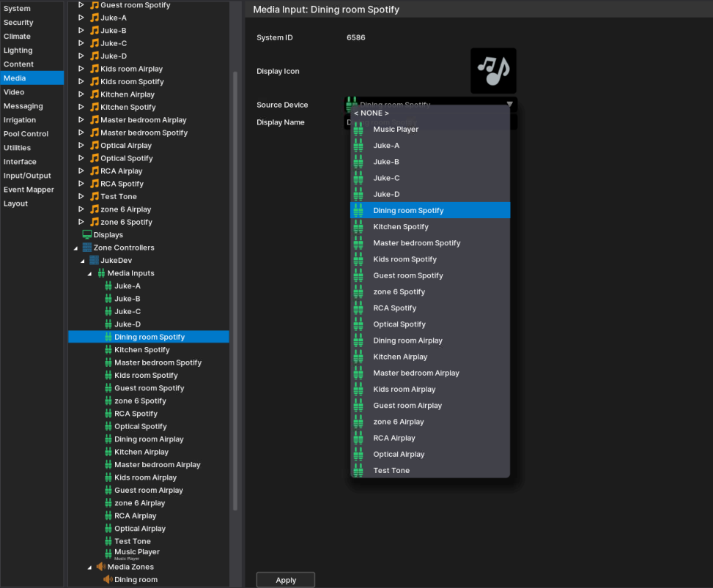713x588 pixels.
Task: Click the music note icon beside Optical Spotify source
Action: 94,158
